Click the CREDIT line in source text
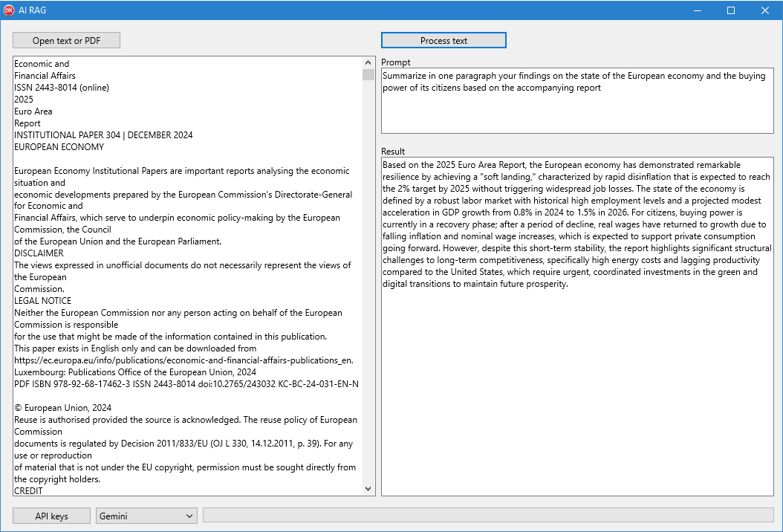This screenshot has height=532, width=783. click(29, 490)
